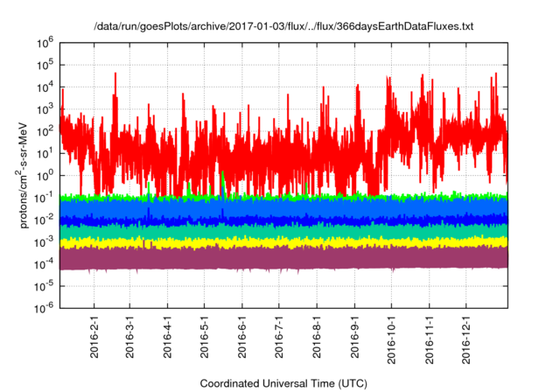Click the 2016-5-1 date label
The image size is (560, 392).
pyautogui.click(x=204, y=337)
